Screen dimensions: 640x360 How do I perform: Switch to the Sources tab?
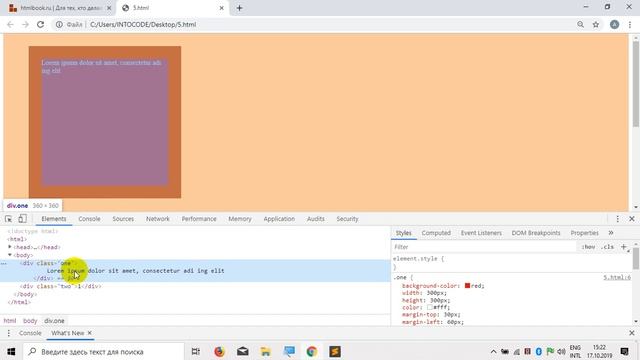point(123,219)
